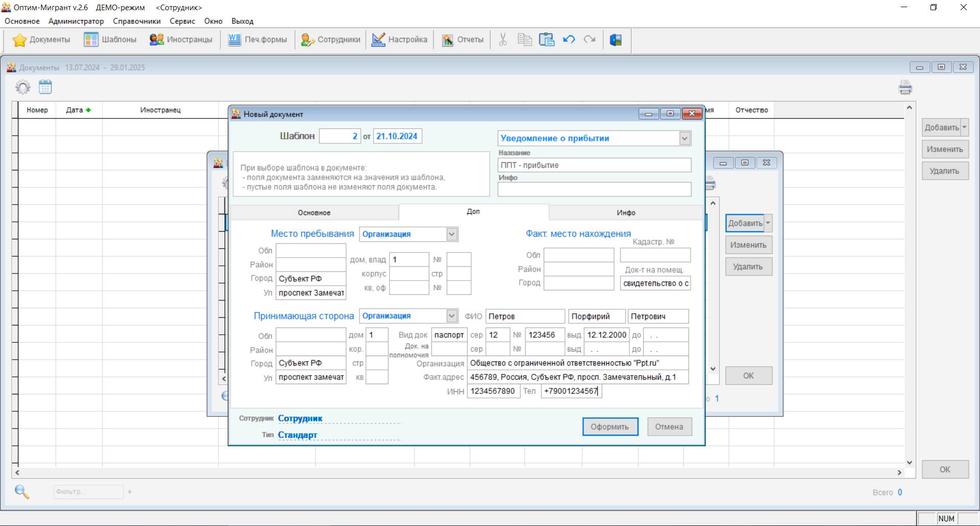The image size is (980, 526).
Task: Click the Стандарт type link
Action: point(298,435)
